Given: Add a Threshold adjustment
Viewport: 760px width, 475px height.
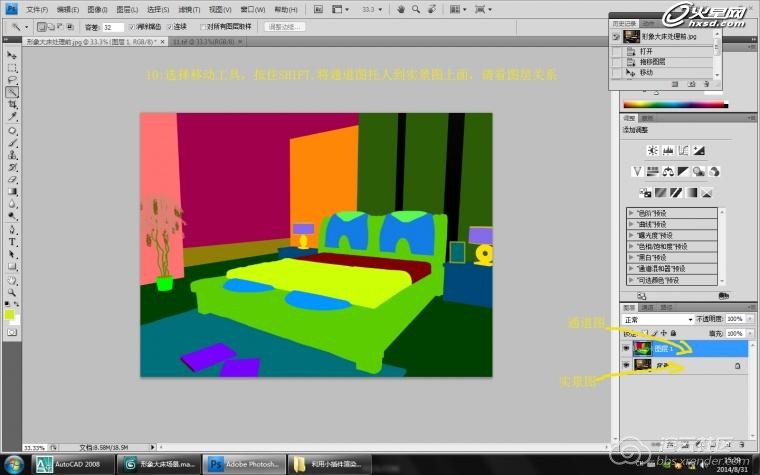Looking at the screenshot, I should tap(676, 192).
